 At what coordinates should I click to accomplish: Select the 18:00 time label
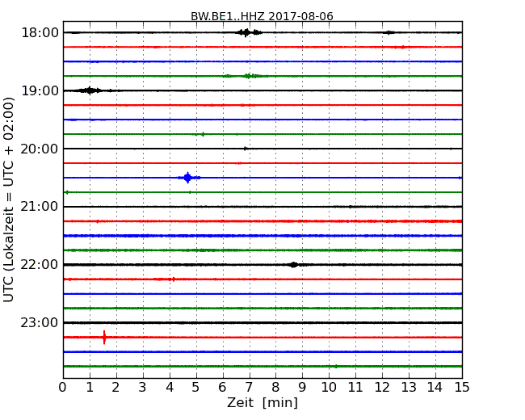tap(40, 33)
